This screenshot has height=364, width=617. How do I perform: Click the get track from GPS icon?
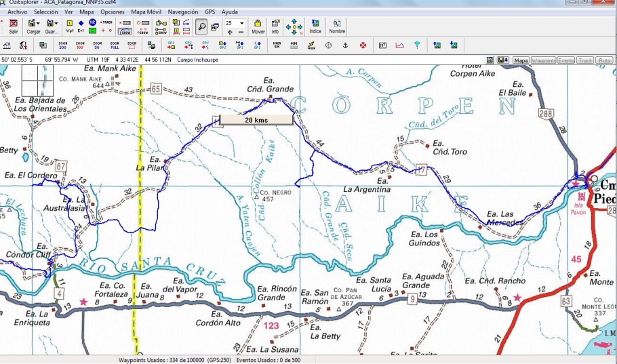click(258, 45)
